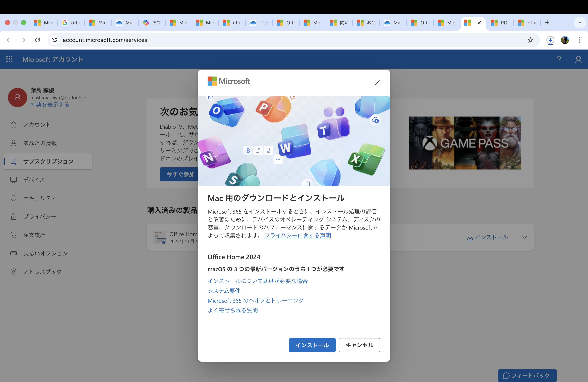Open the プライバシーに関する声明 link
Viewport: 588px width, 382px height.
click(298, 235)
